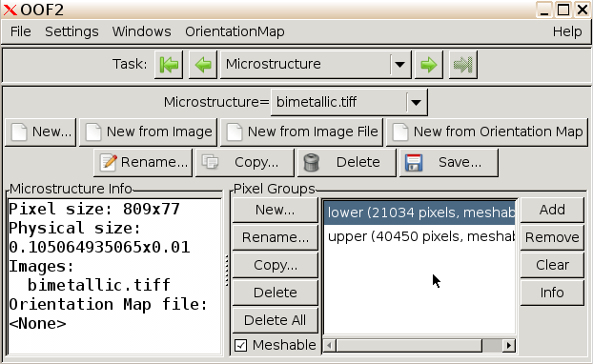This screenshot has width=593, height=364.
Task: Open the Settings menu
Action: pos(72,31)
